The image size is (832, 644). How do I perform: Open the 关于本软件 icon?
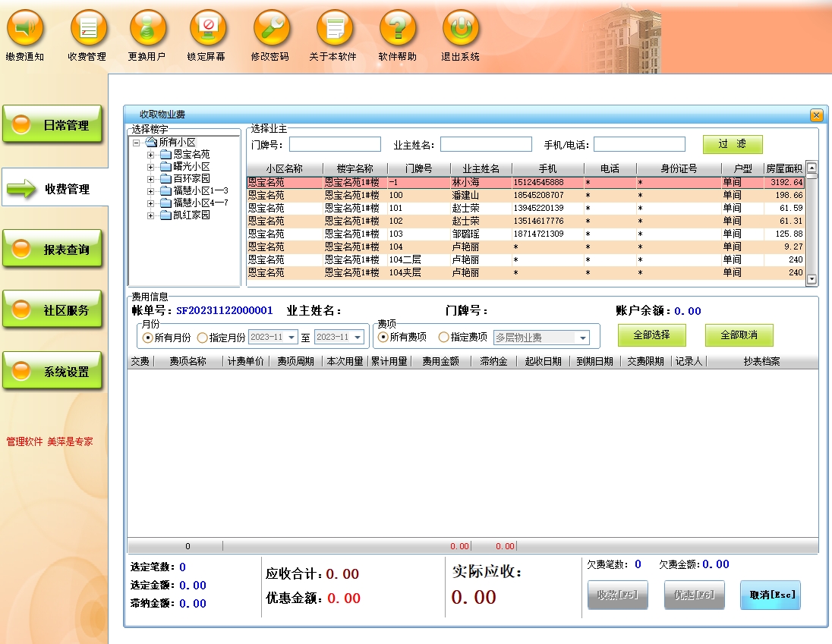pyautogui.click(x=334, y=30)
